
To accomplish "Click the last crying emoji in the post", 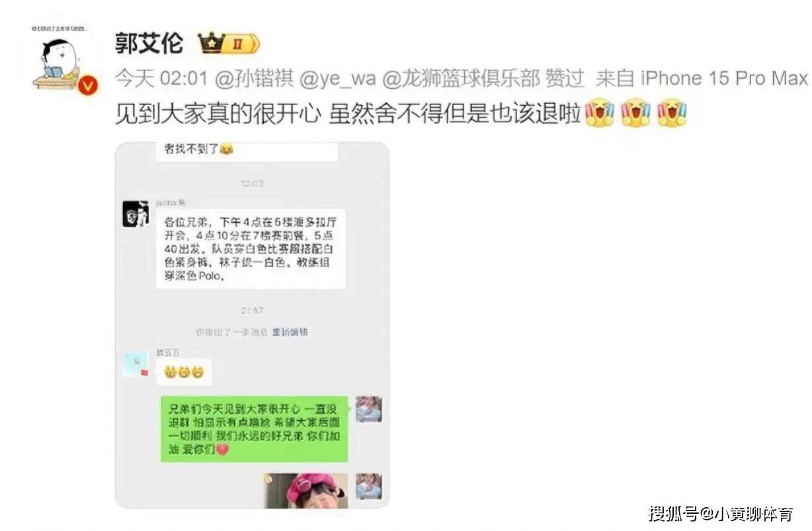I will coord(672,112).
